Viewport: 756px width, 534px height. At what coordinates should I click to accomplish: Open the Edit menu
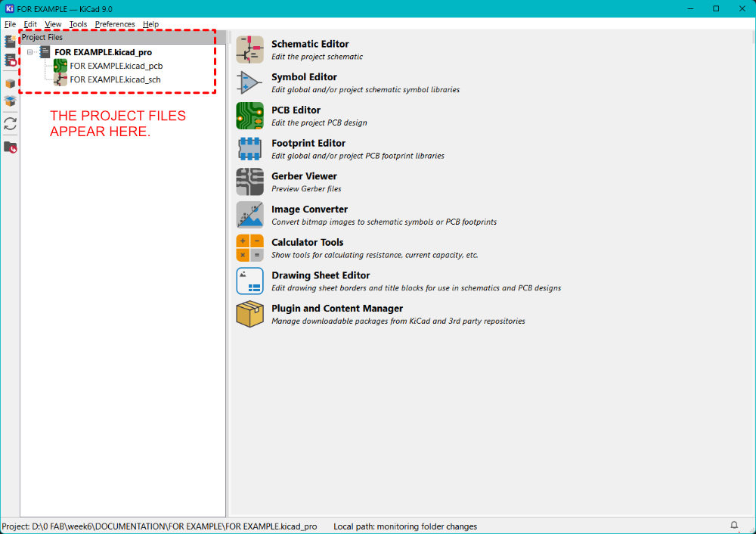point(30,24)
